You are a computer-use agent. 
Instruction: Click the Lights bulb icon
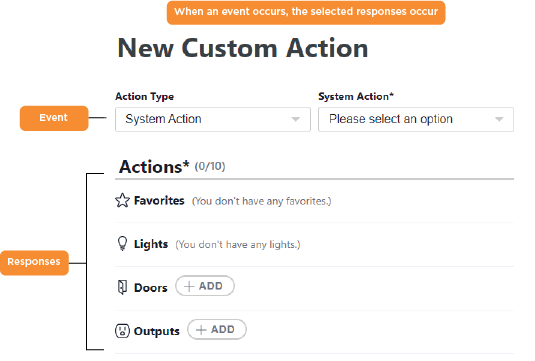point(122,244)
